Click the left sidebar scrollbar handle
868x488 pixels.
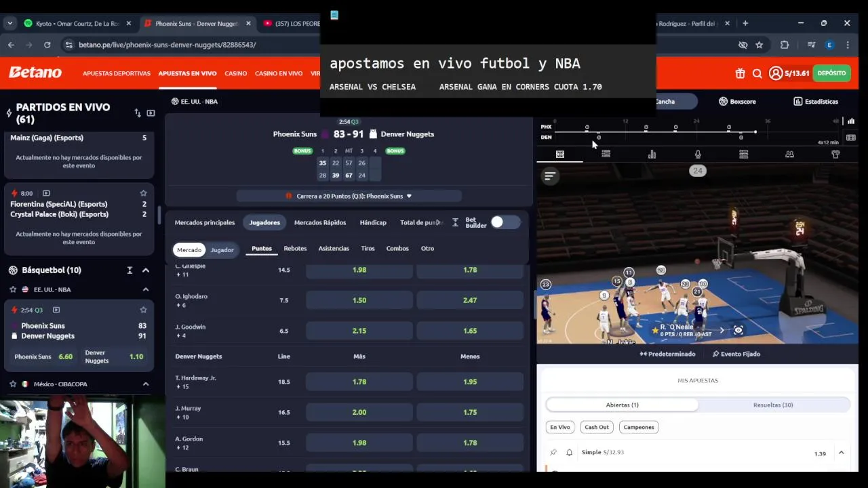coord(159,216)
